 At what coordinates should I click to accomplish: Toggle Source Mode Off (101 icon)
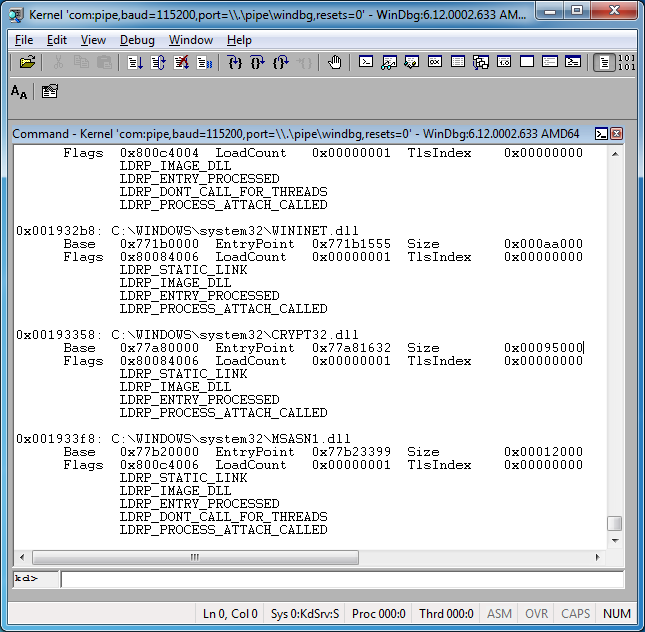click(x=626, y=63)
